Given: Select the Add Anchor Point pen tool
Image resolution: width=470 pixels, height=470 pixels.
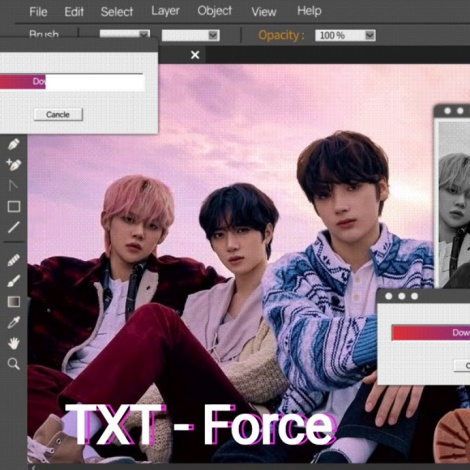Looking at the screenshot, I should click(13, 165).
